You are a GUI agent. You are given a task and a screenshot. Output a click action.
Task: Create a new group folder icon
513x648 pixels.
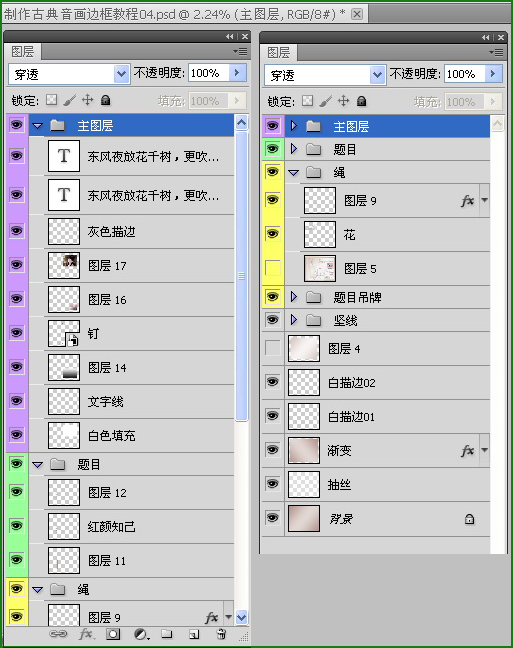[167, 634]
